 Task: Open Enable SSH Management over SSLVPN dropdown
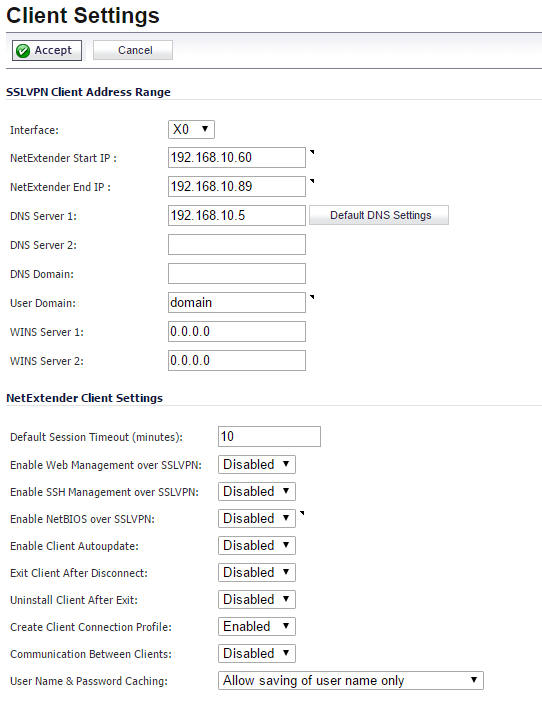pos(257,491)
